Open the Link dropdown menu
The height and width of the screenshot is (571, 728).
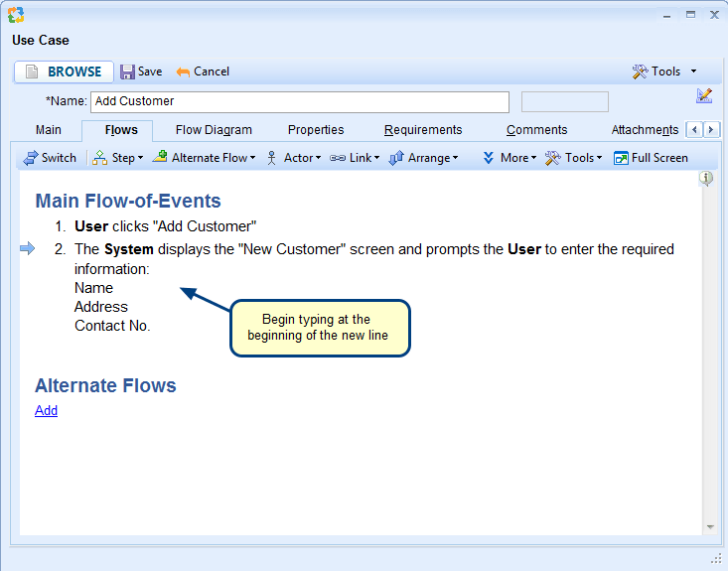coord(355,158)
